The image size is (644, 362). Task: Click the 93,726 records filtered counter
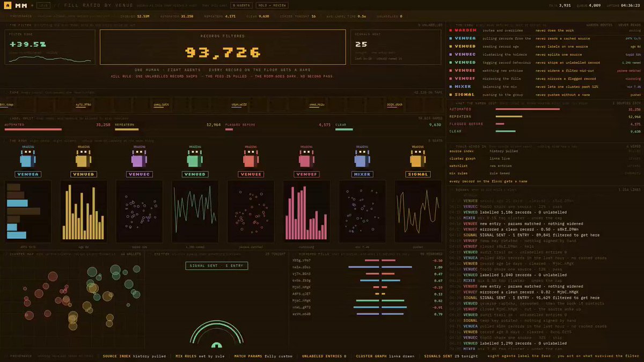point(223,53)
